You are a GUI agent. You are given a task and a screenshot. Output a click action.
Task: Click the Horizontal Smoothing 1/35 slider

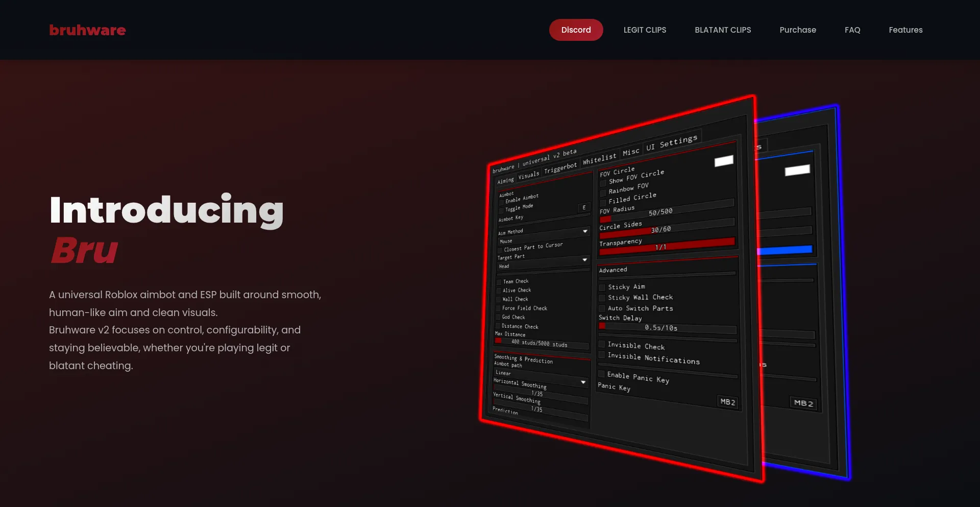click(541, 394)
